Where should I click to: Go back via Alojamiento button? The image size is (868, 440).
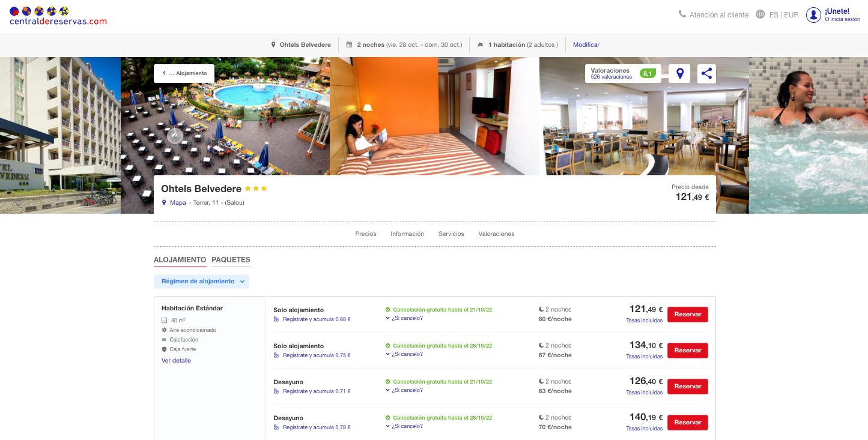184,73
